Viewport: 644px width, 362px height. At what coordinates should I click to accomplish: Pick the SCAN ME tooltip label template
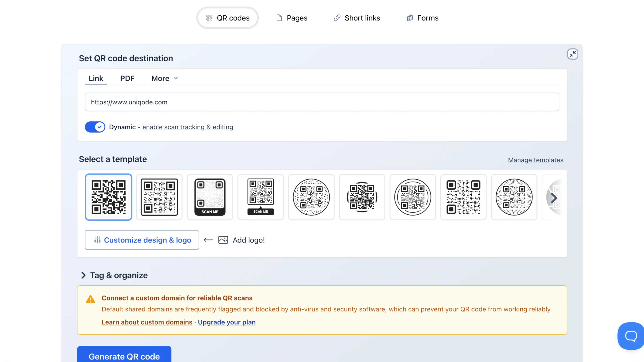[260, 197]
